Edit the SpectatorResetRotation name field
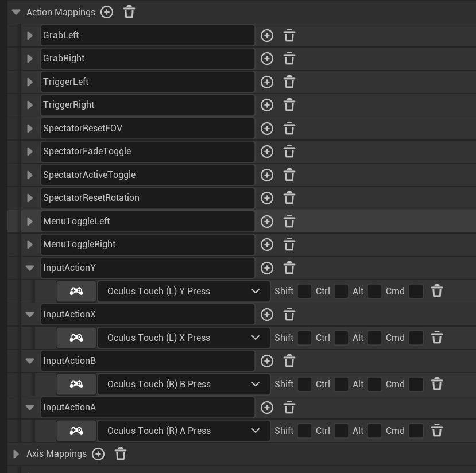 point(148,198)
